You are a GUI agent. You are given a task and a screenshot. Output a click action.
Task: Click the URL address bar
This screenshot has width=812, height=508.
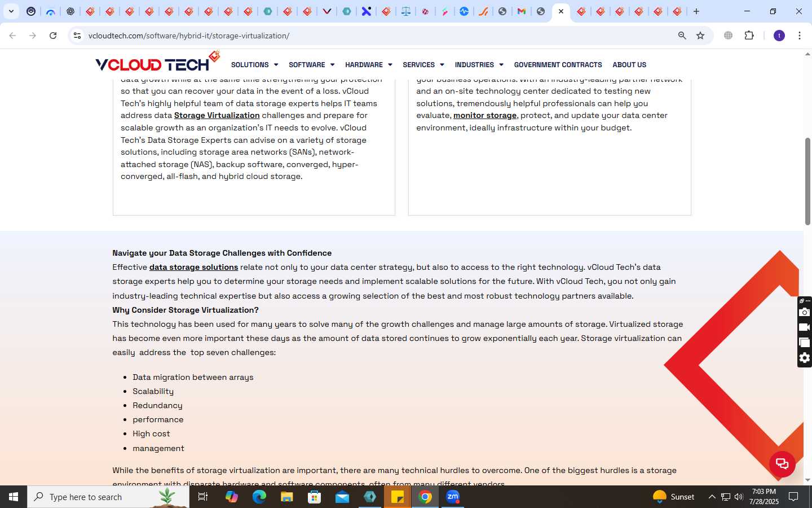[x=378, y=36]
